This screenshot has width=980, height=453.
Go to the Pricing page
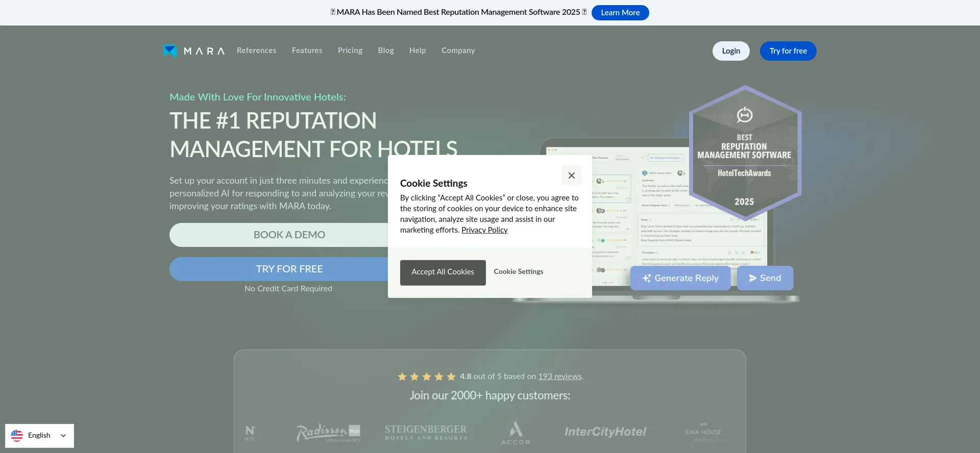pyautogui.click(x=350, y=51)
